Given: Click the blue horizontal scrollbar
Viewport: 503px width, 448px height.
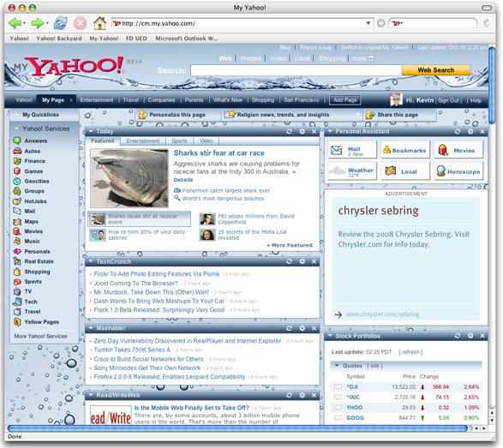Looking at the screenshot, I should tap(237, 428).
